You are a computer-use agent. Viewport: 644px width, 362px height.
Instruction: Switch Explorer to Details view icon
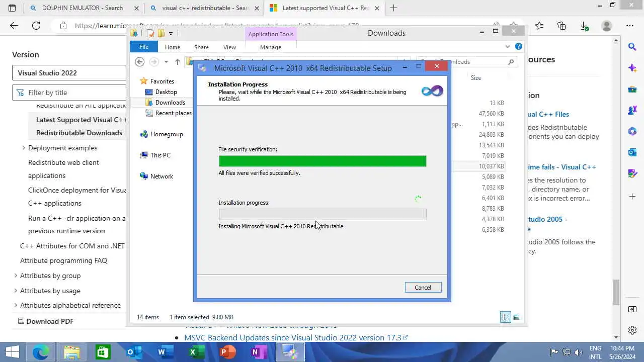506,317
